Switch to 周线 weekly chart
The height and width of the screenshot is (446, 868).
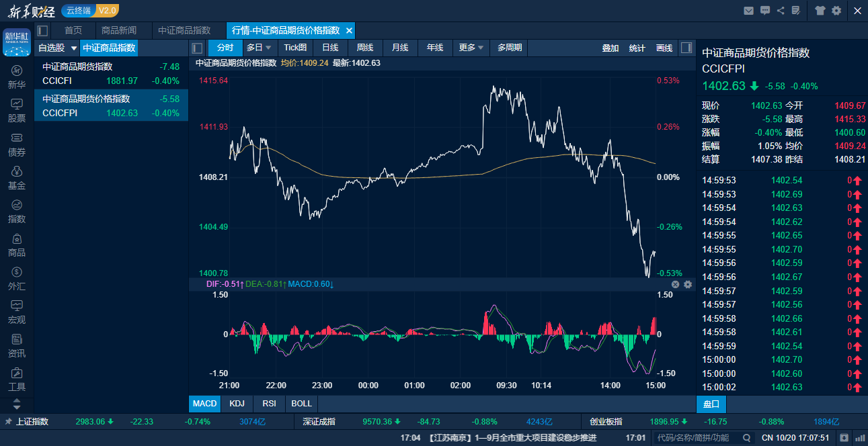coord(365,48)
